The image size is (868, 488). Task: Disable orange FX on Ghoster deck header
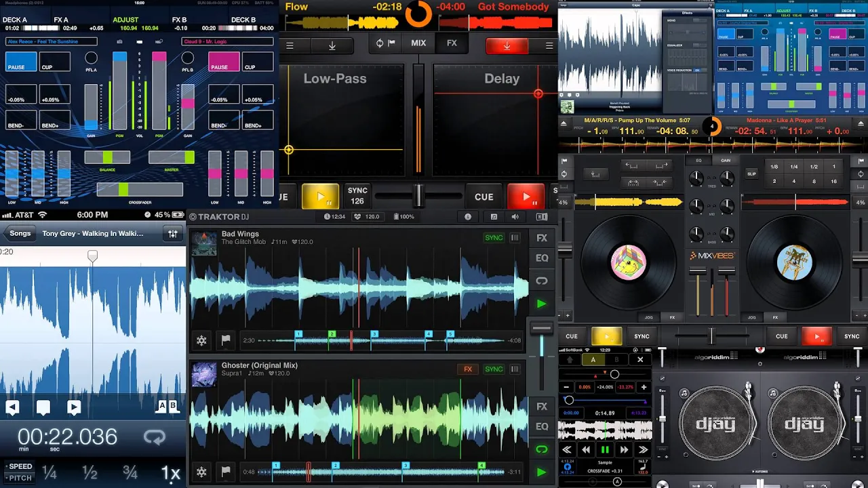(468, 369)
